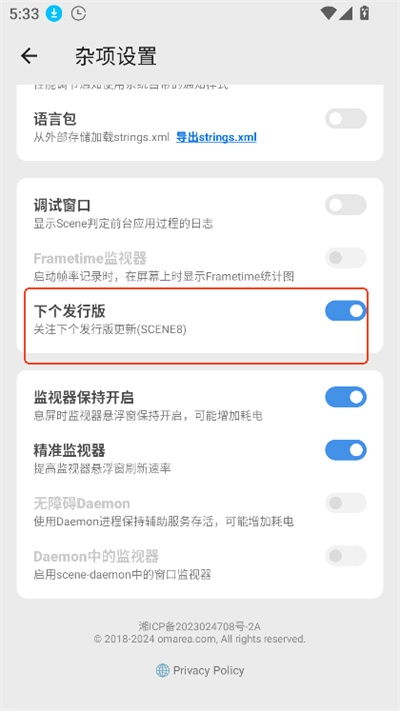The image size is (400, 711).
Task: Tap the 下个发行版 setting label
Action: tap(70, 311)
